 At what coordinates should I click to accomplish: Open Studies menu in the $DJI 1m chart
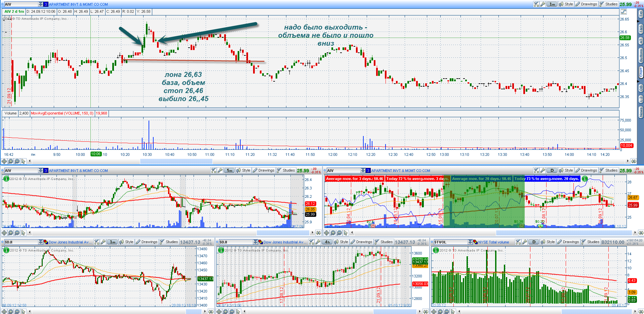coord(169,242)
